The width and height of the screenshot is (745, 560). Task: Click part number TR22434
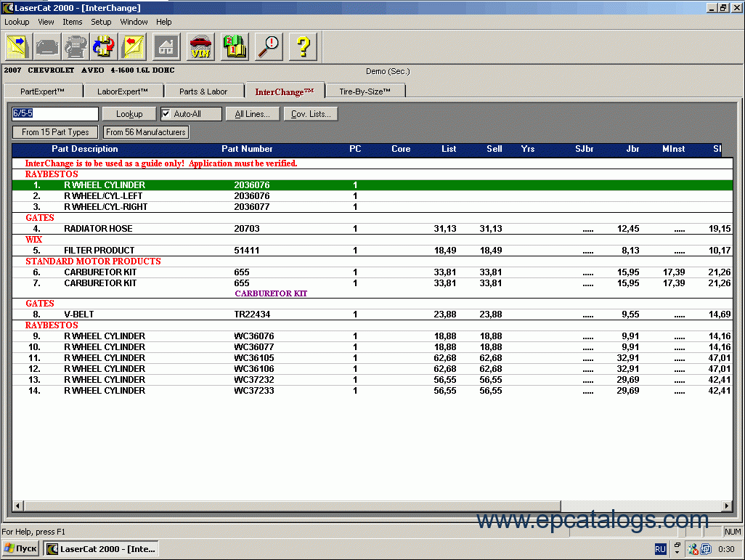point(252,315)
